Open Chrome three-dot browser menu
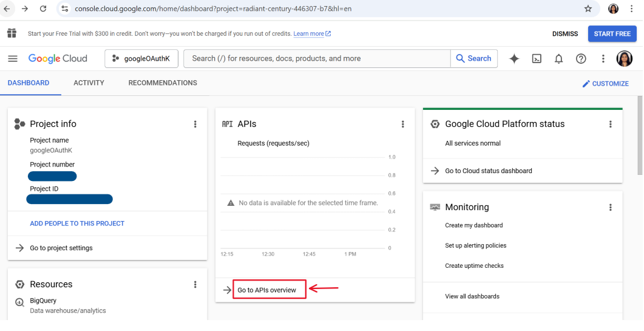This screenshot has height=331, width=644. click(x=632, y=9)
